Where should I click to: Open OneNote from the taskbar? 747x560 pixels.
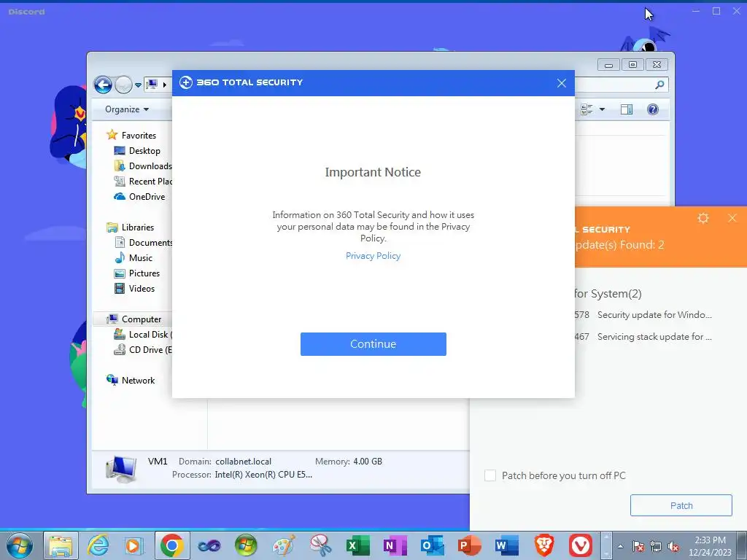(x=395, y=545)
